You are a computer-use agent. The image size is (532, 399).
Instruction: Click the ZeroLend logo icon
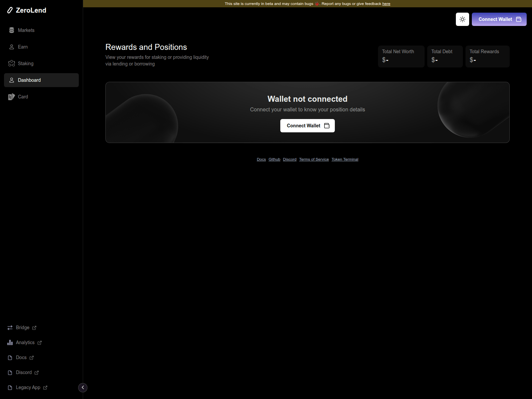pyautogui.click(x=10, y=10)
